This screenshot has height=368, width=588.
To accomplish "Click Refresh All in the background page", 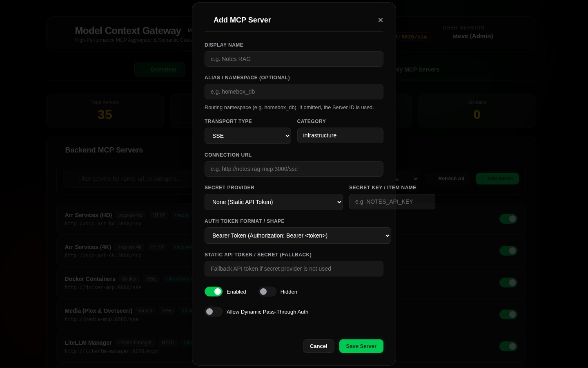I will (448, 179).
